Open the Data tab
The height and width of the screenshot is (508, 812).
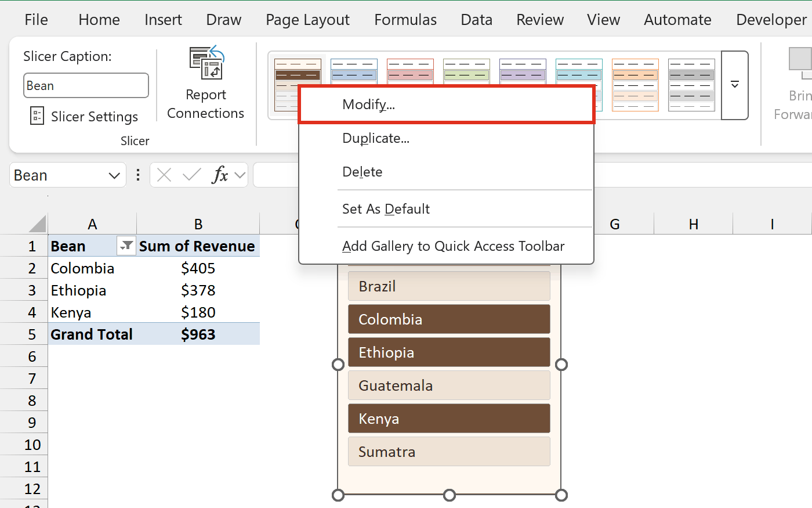tap(477, 20)
